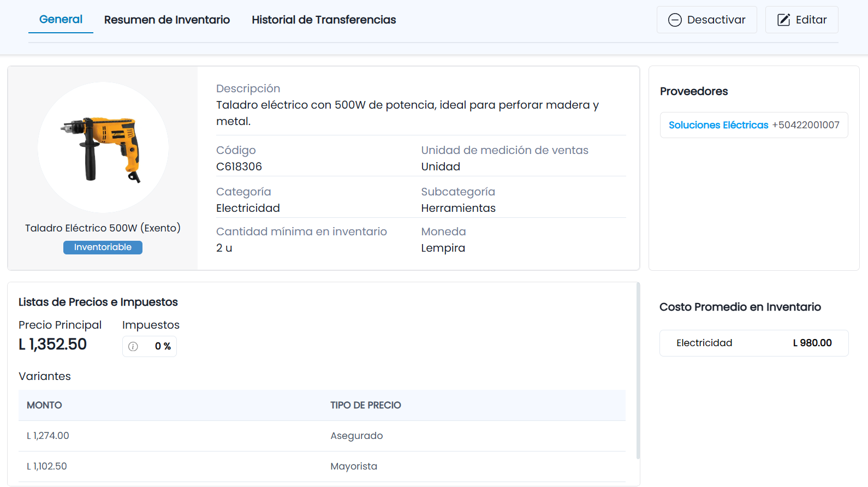Click the 0 % tax value
This screenshot has width=868, height=487.
click(163, 346)
